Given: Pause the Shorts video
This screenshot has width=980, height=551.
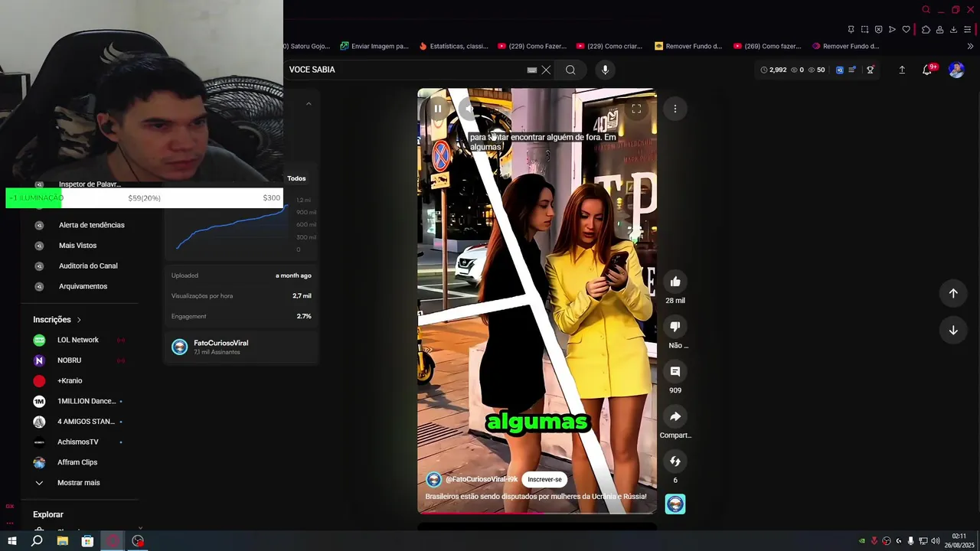Looking at the screenshot, I should [x=438, y=109].
